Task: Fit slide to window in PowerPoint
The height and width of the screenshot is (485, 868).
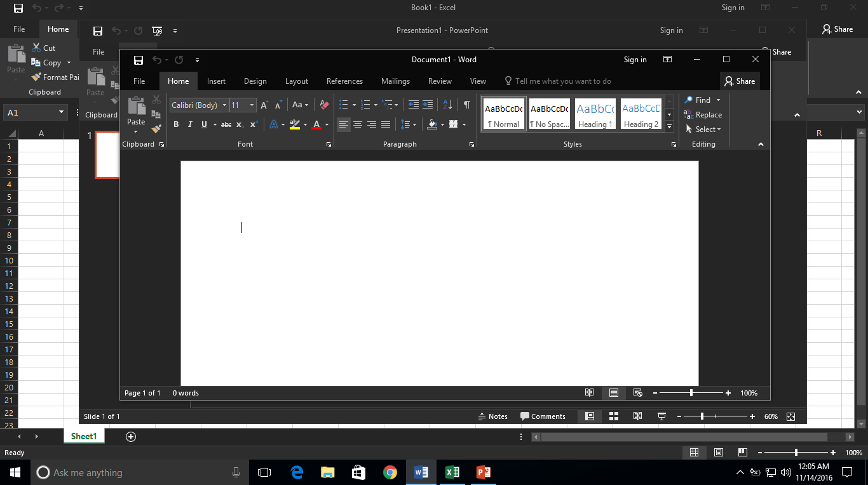Action: [x=791, y=416]
